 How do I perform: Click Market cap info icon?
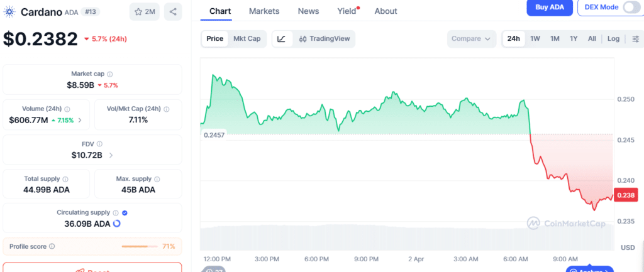[x=110, y=74]
